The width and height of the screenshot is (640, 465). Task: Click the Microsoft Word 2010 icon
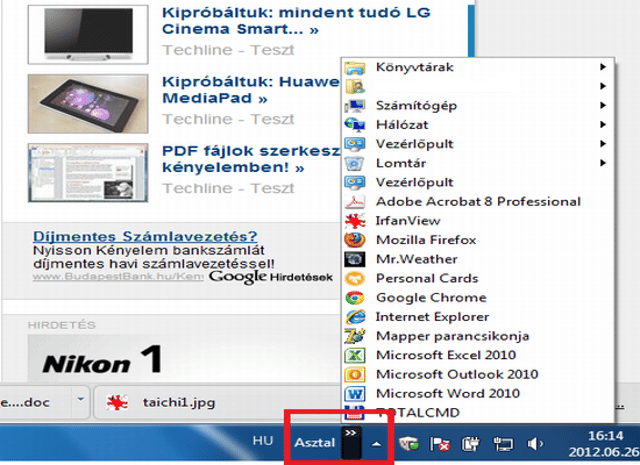point(355,394)
